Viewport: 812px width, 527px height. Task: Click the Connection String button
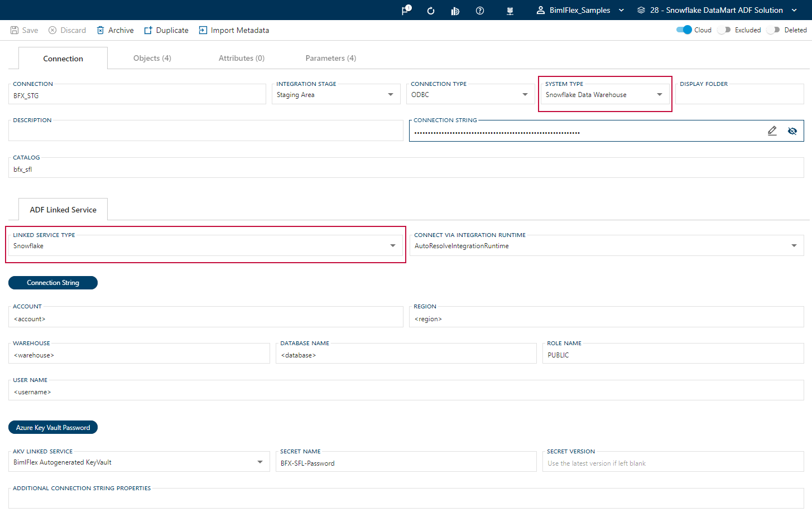coord(53,283)
